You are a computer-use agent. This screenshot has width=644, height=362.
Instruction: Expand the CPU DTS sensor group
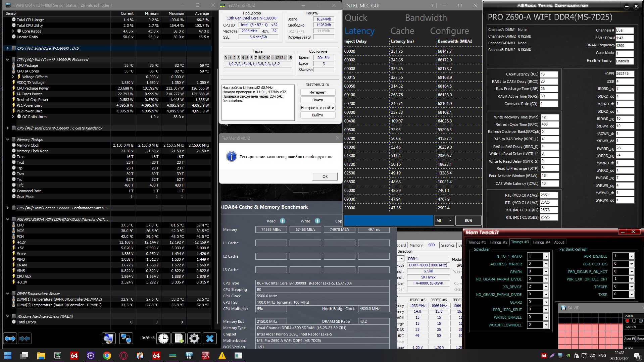[x=7, y=48]
